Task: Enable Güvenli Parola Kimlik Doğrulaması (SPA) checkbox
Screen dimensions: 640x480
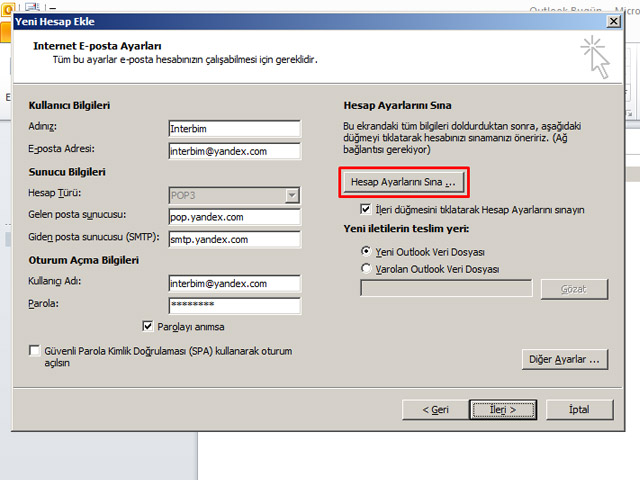Action: [36, 352]
